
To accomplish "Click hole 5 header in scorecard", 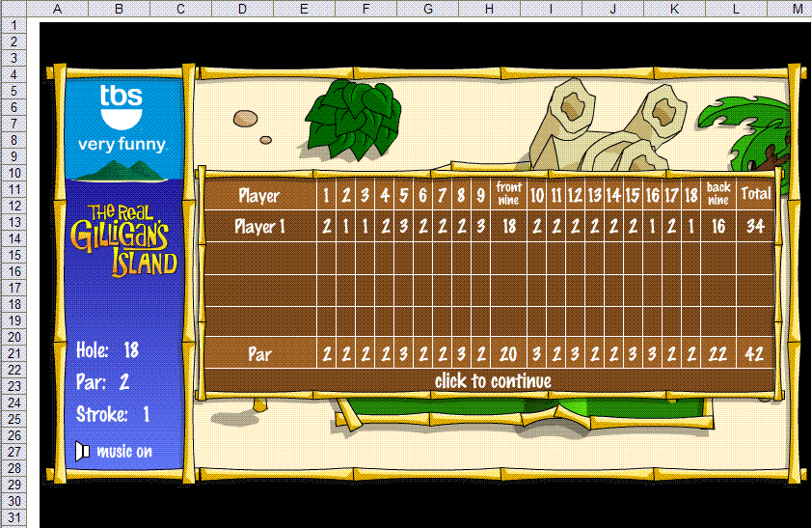I will click(403, 195).
